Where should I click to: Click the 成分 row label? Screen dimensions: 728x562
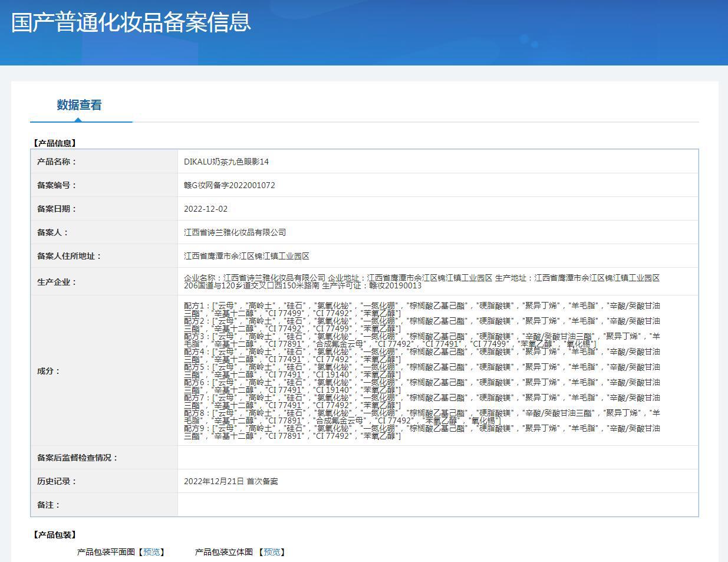tap(48, 371)
